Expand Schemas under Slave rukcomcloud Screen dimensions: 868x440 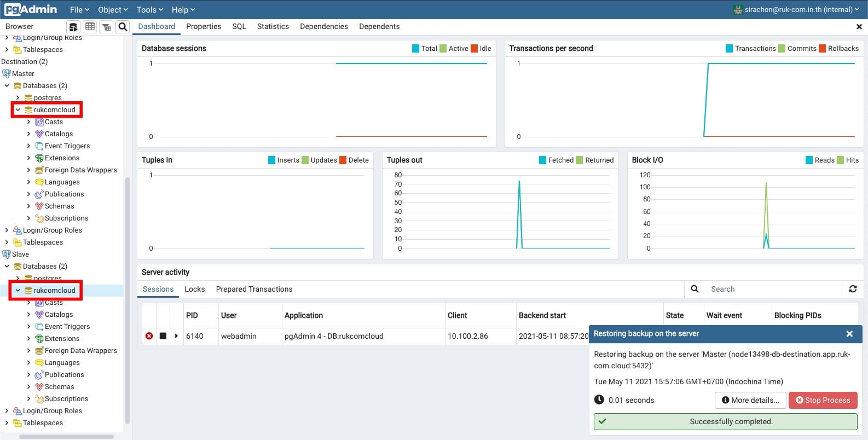(29, 387)
